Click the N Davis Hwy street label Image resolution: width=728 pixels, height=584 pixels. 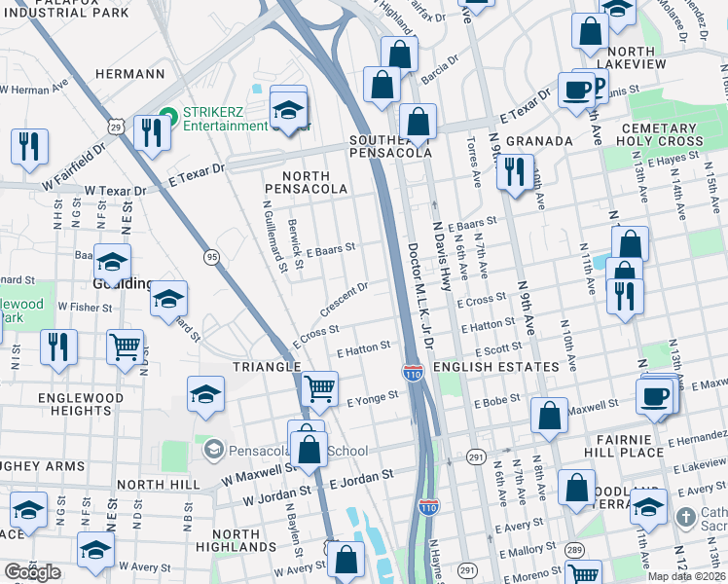pos(442,256)
